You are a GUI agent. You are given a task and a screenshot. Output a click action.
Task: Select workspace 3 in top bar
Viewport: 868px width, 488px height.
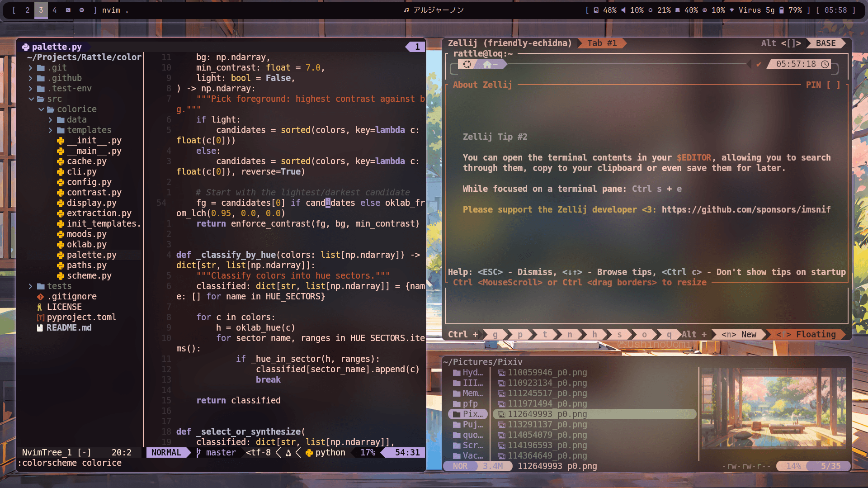click(x=41, y=10)
